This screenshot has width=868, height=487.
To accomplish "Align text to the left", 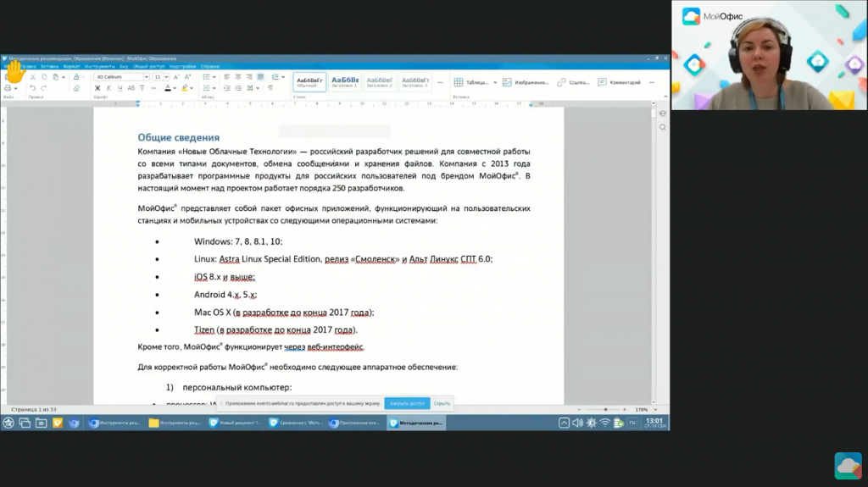I will [227, 77].
